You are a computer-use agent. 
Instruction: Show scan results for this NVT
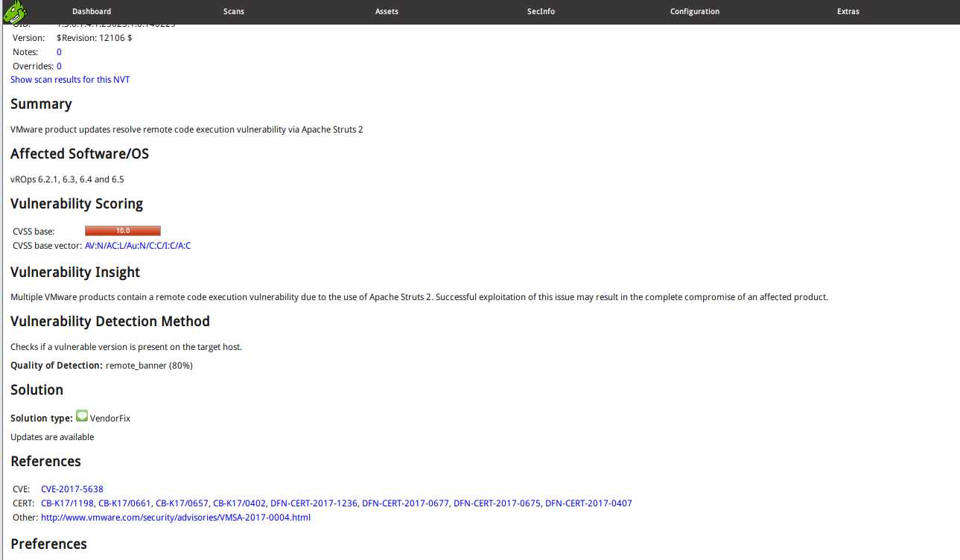(70, 80)
